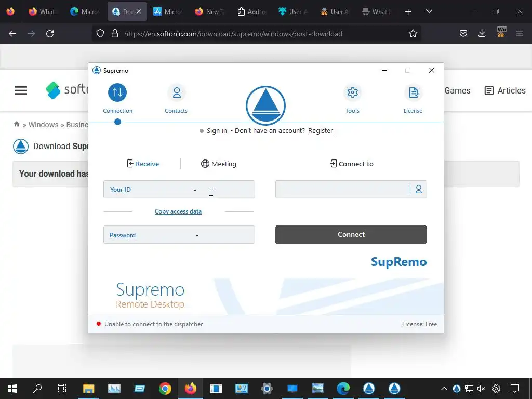Open the Softonic hamburger menu
The image size is (532, 399).
[21, 90]
